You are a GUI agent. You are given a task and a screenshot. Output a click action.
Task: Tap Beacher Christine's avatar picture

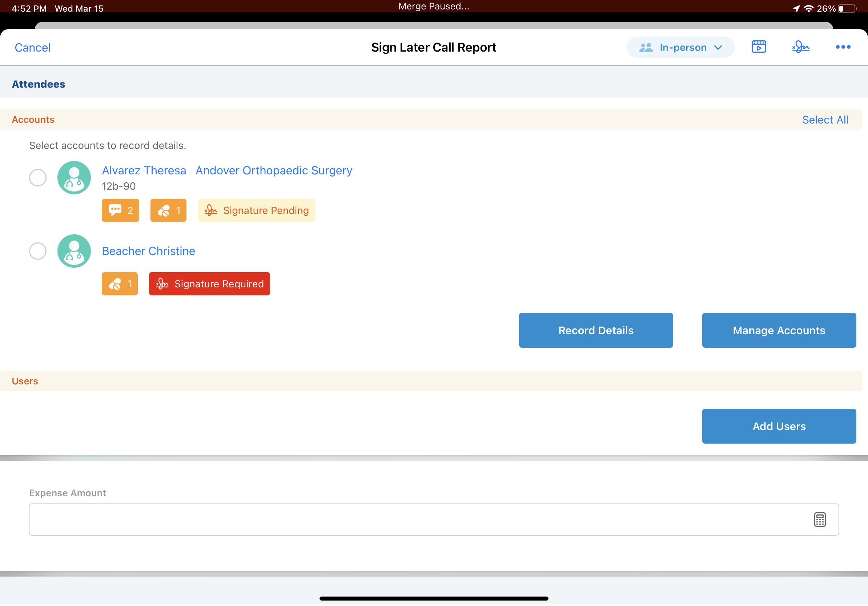pyautogui.click(x=74, y=251)
